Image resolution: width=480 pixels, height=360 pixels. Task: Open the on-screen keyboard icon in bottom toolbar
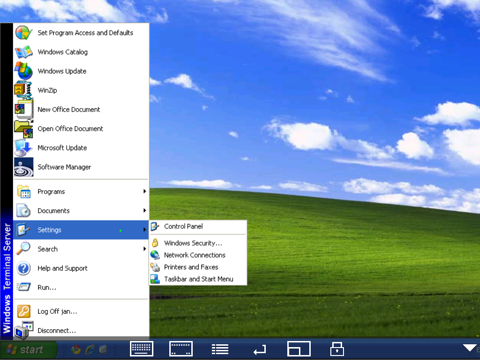pyautogui.click(x=142, y=349)
